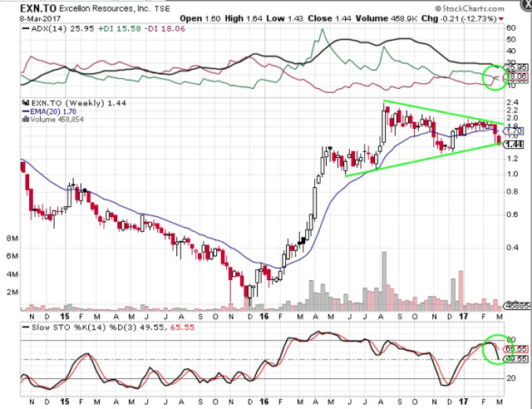Select the -DI 18.06 legend label
532x409 pixels.
[165, 29]
